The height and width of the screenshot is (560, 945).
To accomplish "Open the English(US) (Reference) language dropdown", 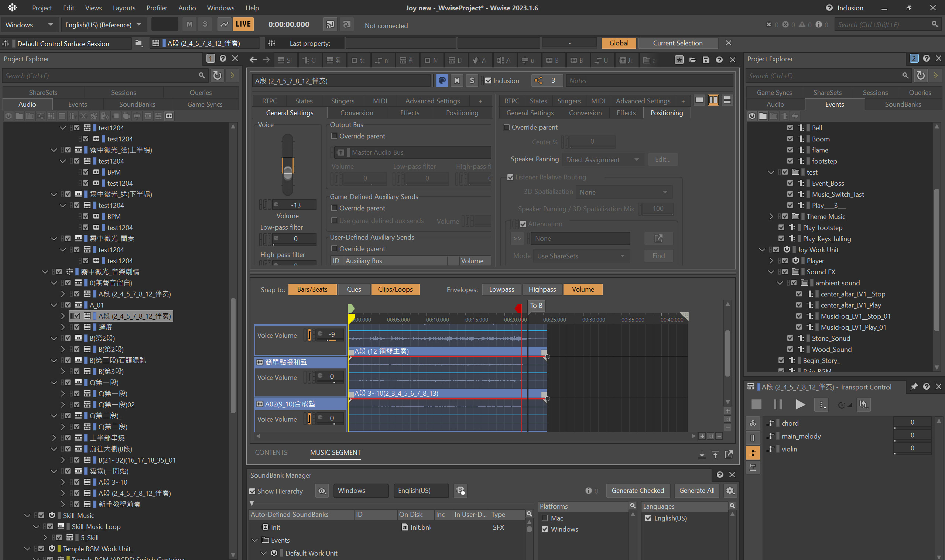I will click(103, 25).
